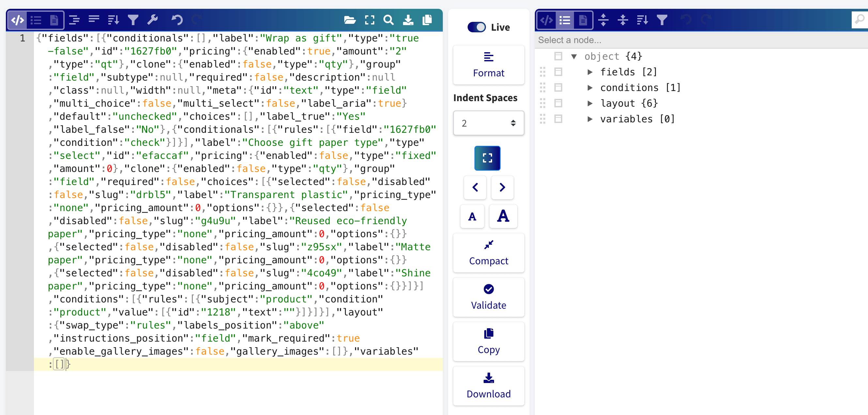The image size is (868, 415).
Task: Open filter transform in right panel
Action: point(662,20)
